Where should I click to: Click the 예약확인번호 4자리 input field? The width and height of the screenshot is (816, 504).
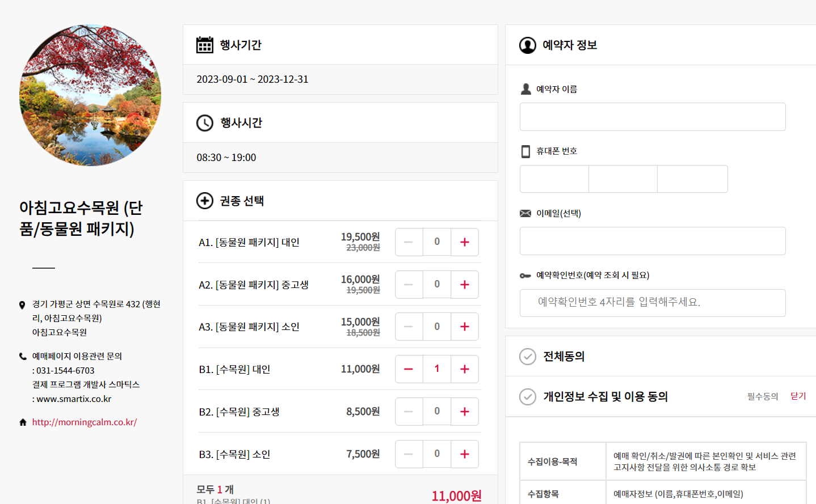pyautogui.click(x=652, y=303)
